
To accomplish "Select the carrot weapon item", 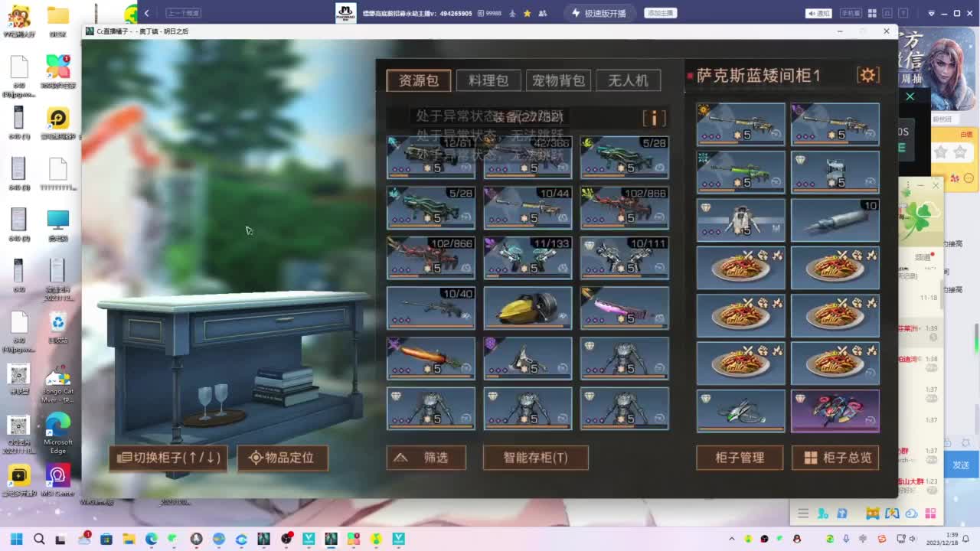I will pyautogui.click(x=431, y=358).
